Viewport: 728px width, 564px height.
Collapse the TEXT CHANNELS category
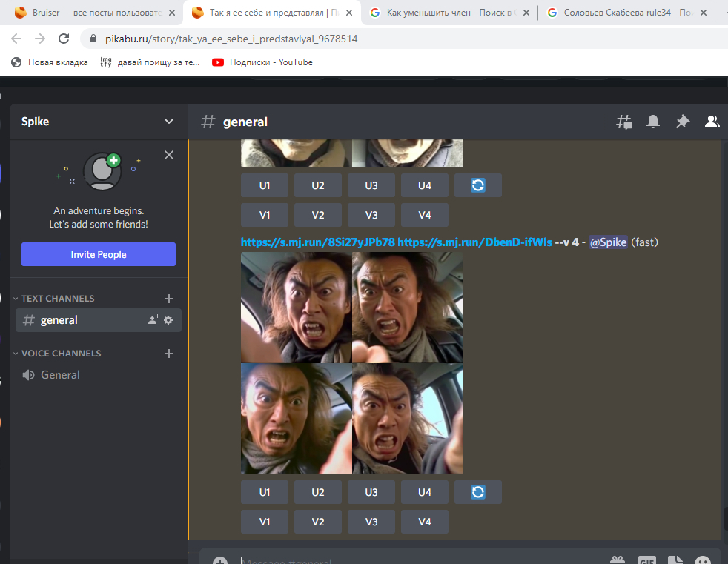[x=58, y=299]
